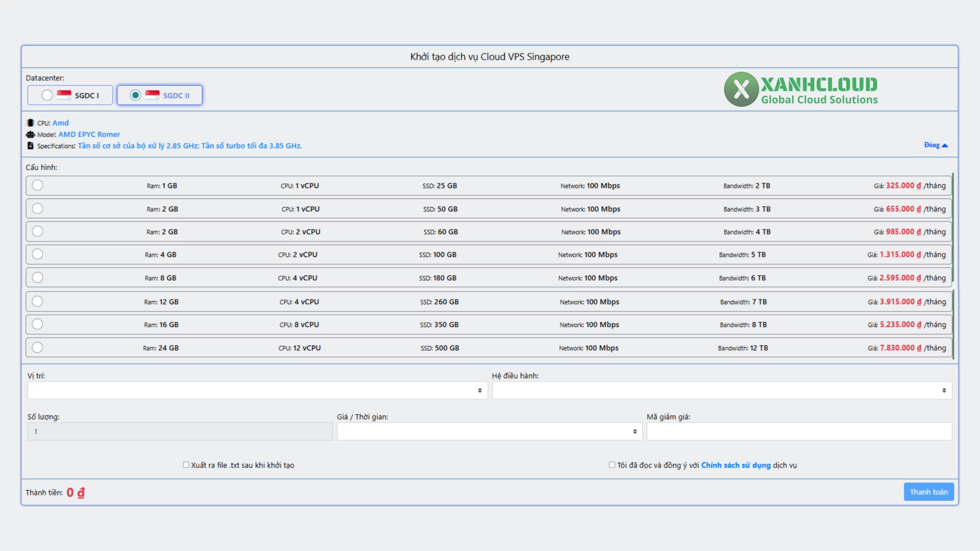Enable export to .txt file checkbox
980x551 pixels.
tap(186, 465)
